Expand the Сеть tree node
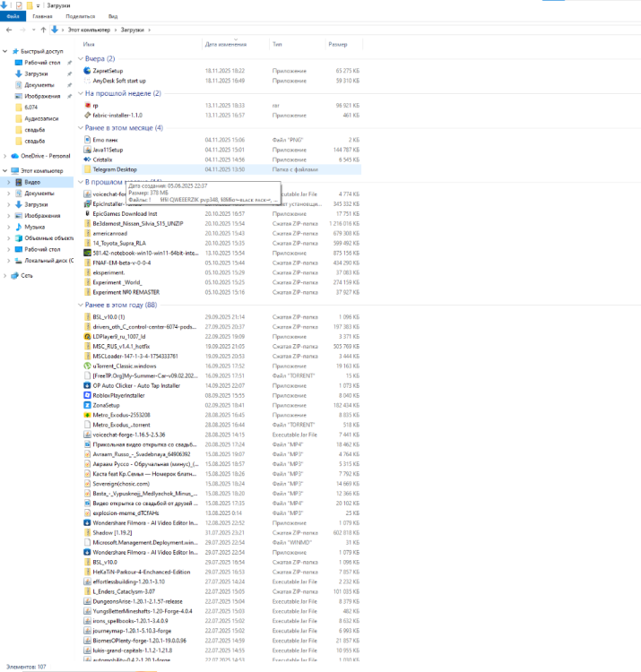This screenshot has width=641, height=672. pos(5,276)
